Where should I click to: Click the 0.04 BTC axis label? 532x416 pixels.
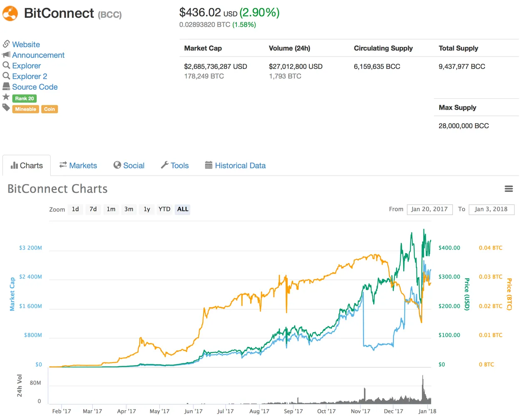[x=490, y=248]
